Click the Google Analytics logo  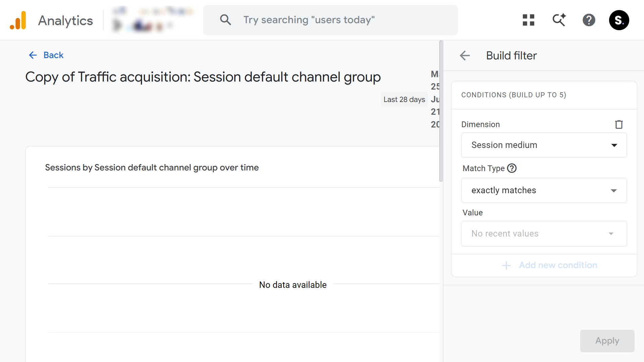(x=18, y=20)
